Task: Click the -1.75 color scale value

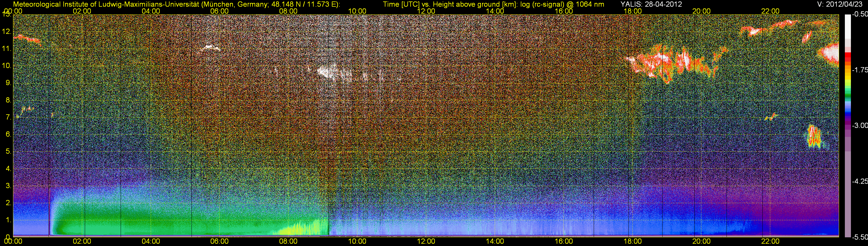Action: (860, 70)
